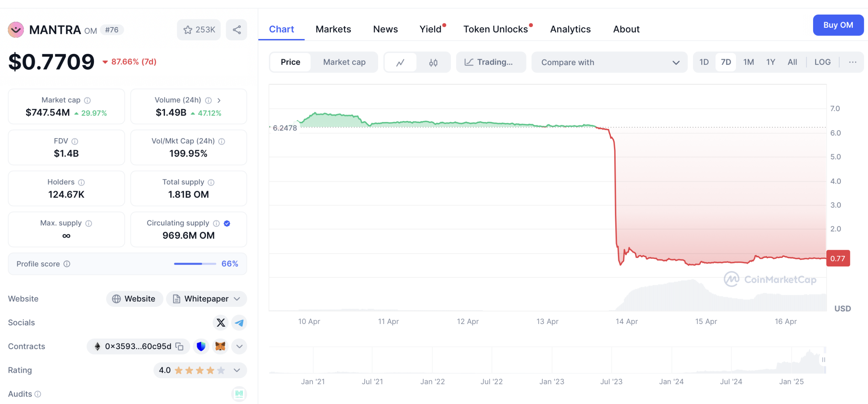Set chart range to 7D

pos(726,62)
